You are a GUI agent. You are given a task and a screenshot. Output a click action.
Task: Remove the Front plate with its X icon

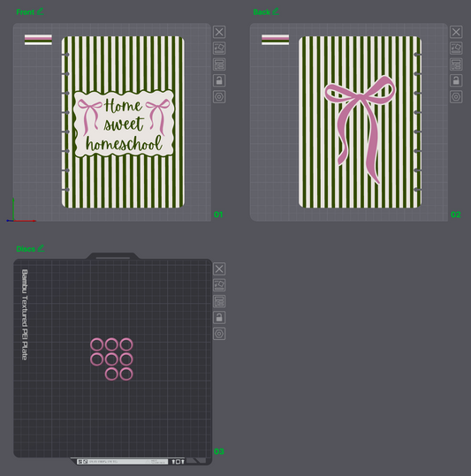point(219,32)
